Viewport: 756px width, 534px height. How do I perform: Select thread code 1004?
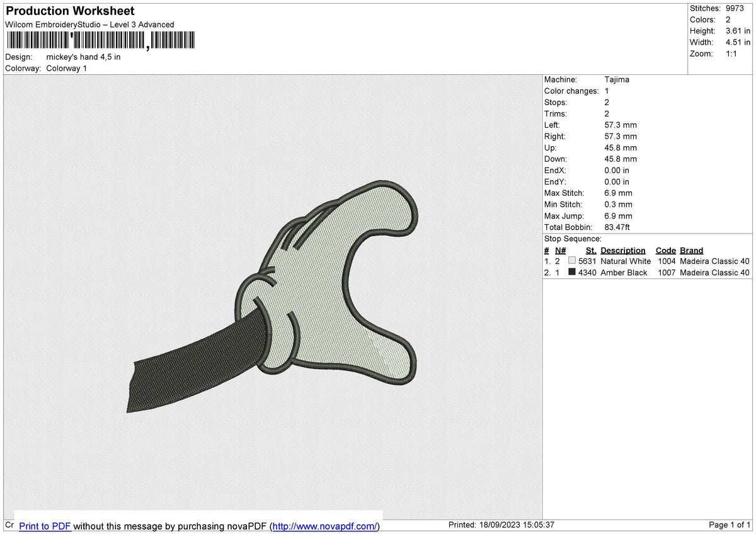click(x=667, y=261)
